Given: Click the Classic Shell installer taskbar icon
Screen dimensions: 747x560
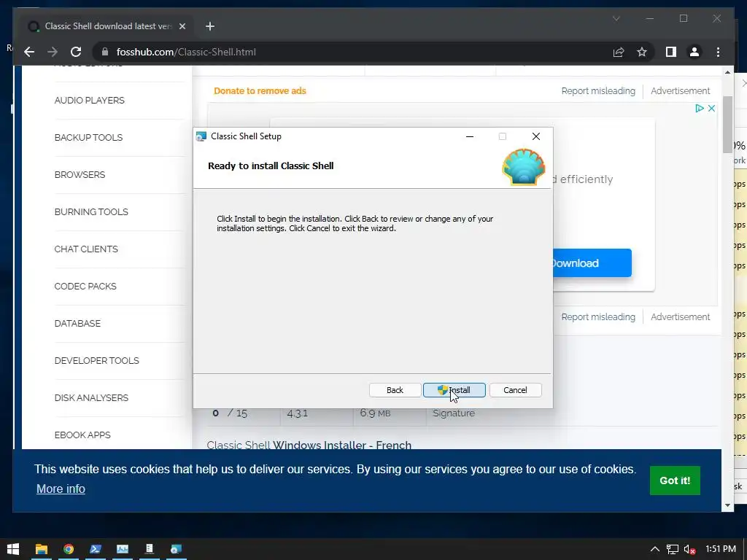Looking at the screenshot, I should coord(176,549).
